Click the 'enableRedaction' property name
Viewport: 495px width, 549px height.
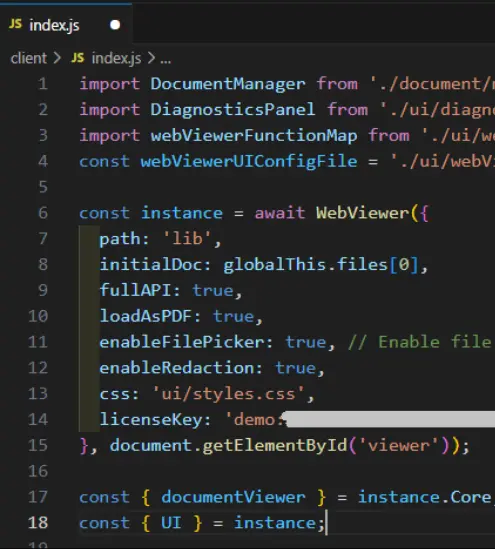pyautogui.click(x=176, y=368)
